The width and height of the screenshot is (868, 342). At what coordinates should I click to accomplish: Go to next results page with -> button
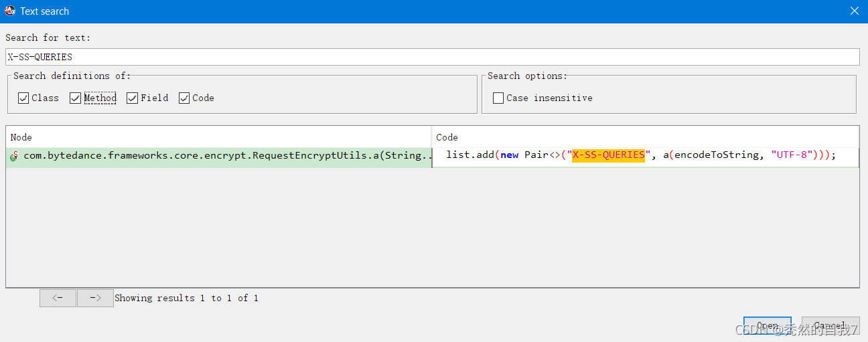(95, 298)
